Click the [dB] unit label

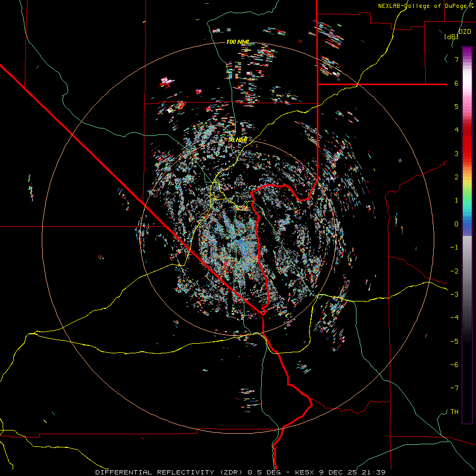452,37
